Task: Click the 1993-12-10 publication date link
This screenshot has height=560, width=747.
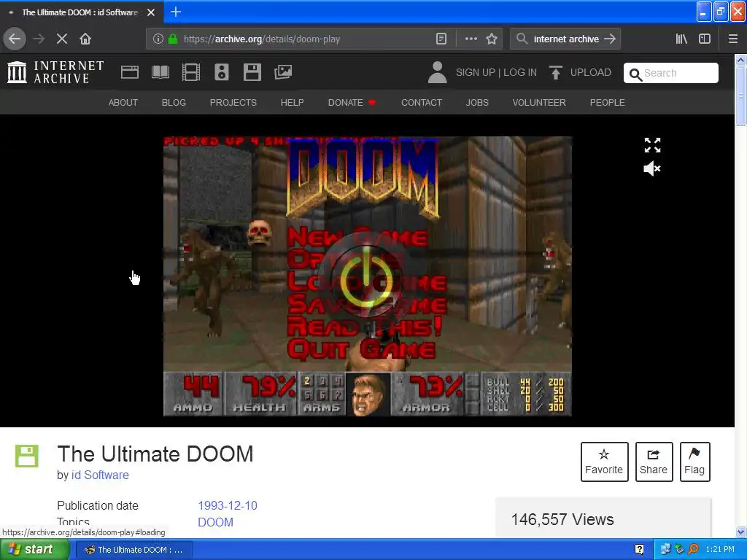Action: point(228,505)
